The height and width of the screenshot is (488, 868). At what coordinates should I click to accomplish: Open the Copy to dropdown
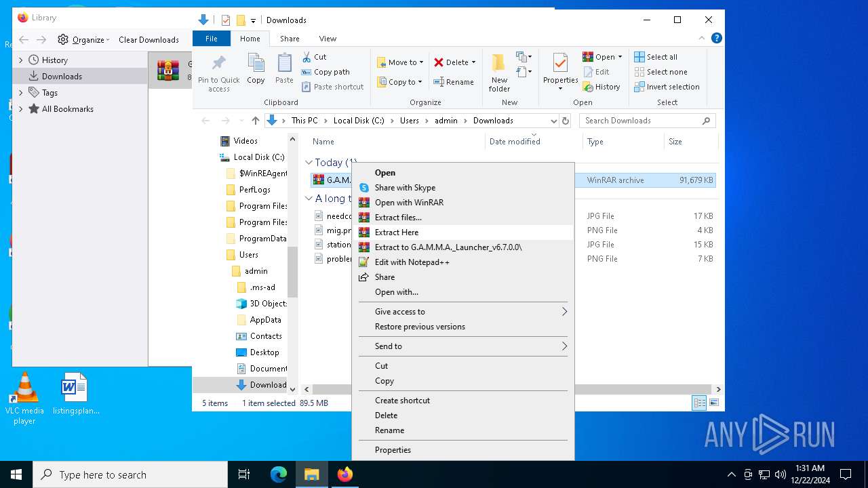399,82
